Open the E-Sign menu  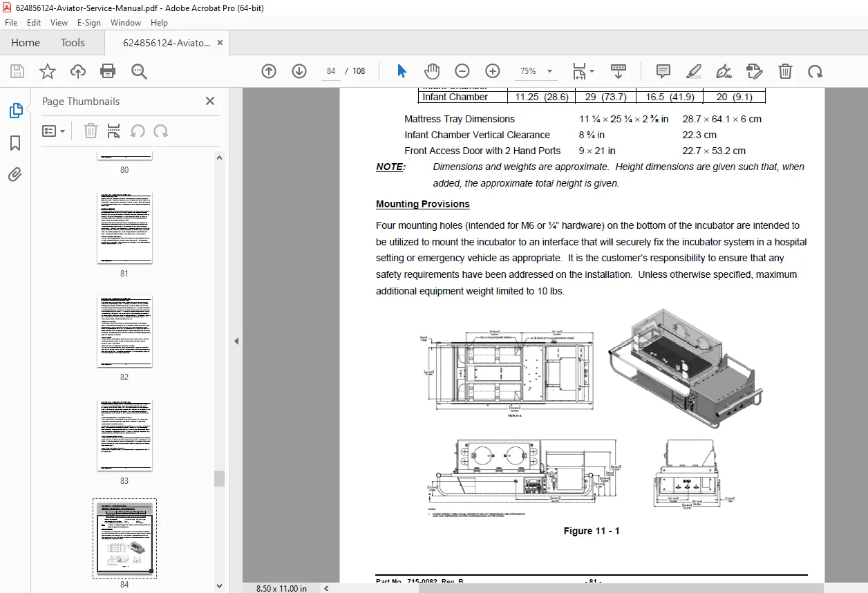tap(89, 23)
